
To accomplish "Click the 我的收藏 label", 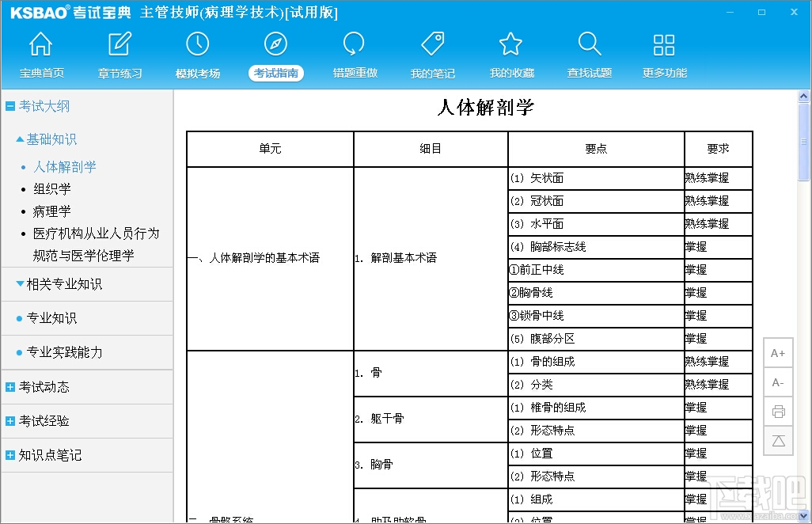I will 511,73.
